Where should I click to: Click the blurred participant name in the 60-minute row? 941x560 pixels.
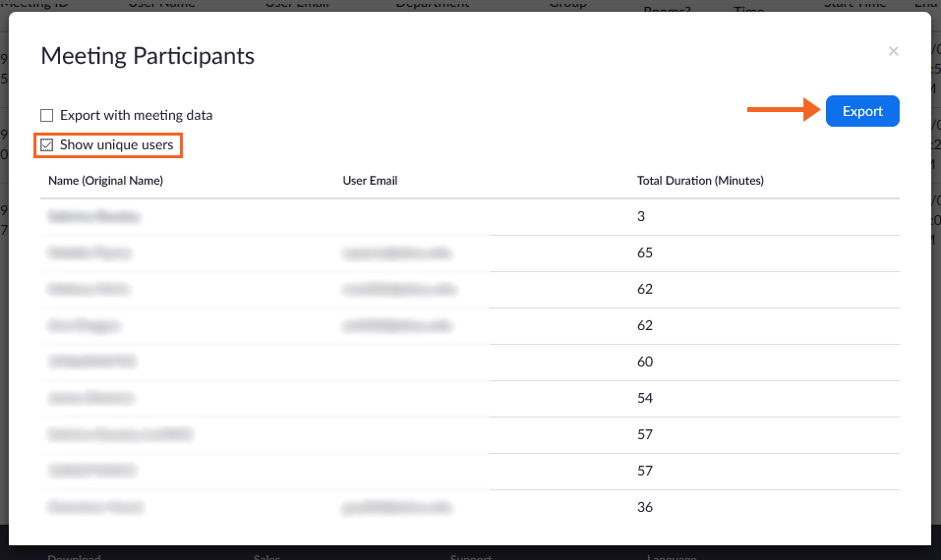tap(91, 362)
